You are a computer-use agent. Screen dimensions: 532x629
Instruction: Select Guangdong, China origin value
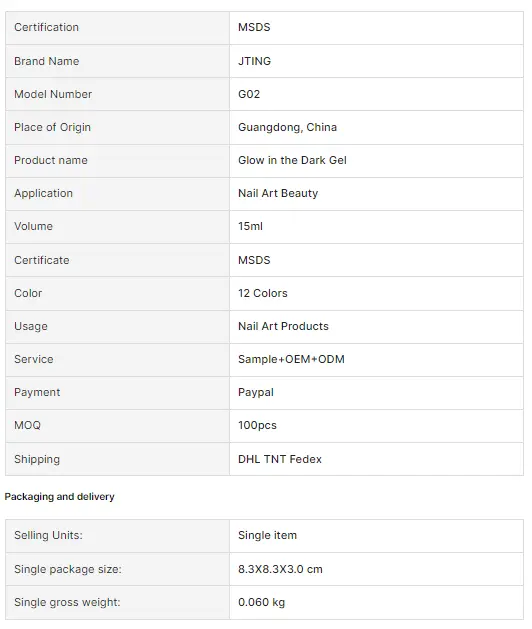click(287, 127)
